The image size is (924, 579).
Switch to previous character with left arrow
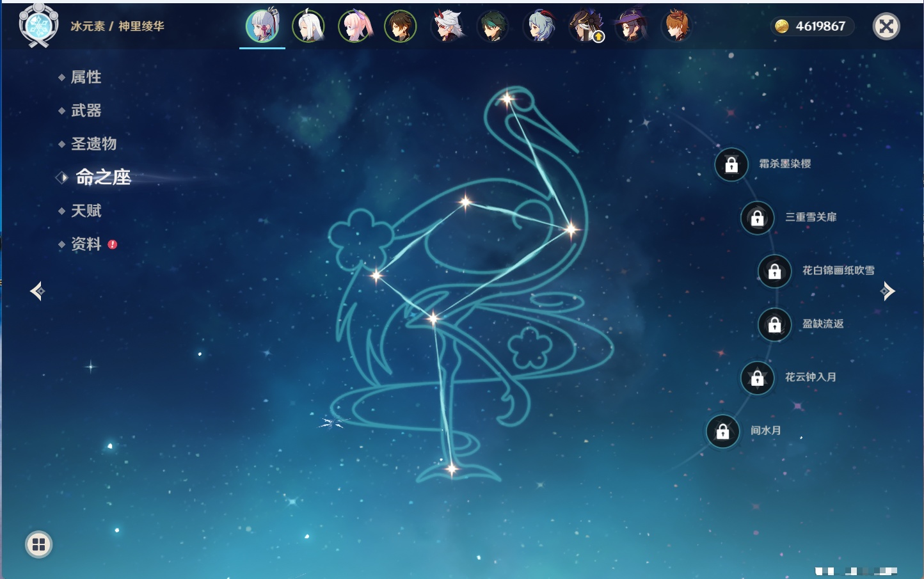coord(37,291)
